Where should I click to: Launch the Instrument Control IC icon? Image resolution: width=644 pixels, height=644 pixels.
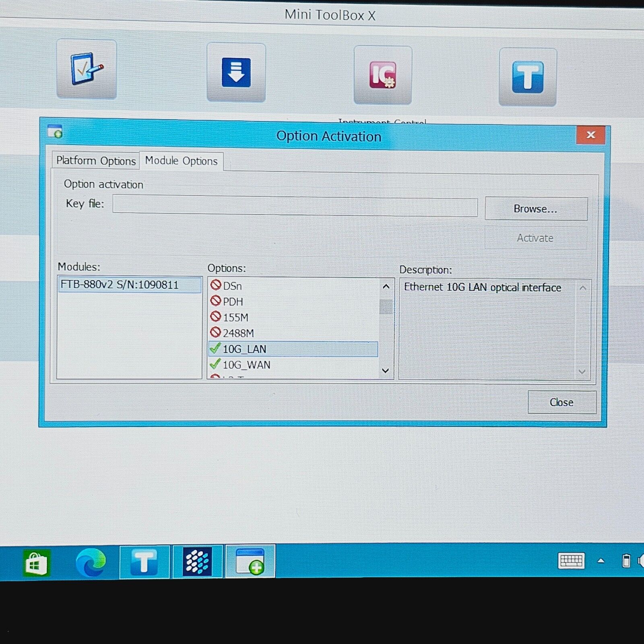point(382,75)
